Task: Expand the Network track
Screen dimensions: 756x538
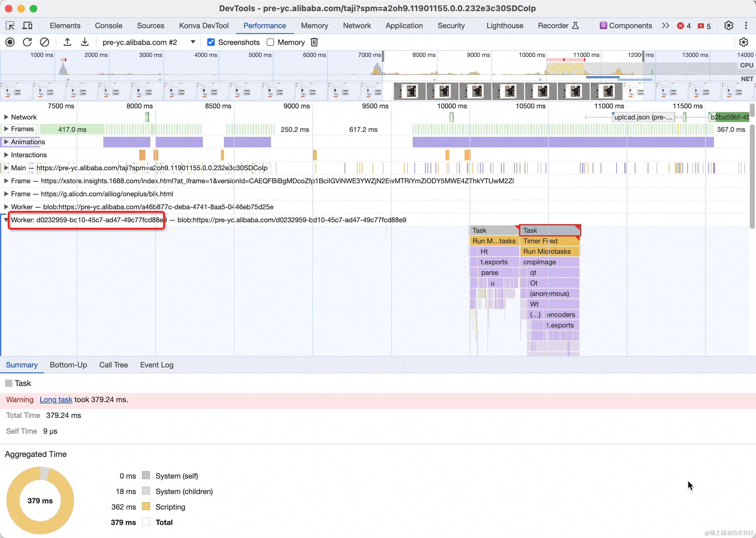Action: pyautogui.click(x=6, y=117)
